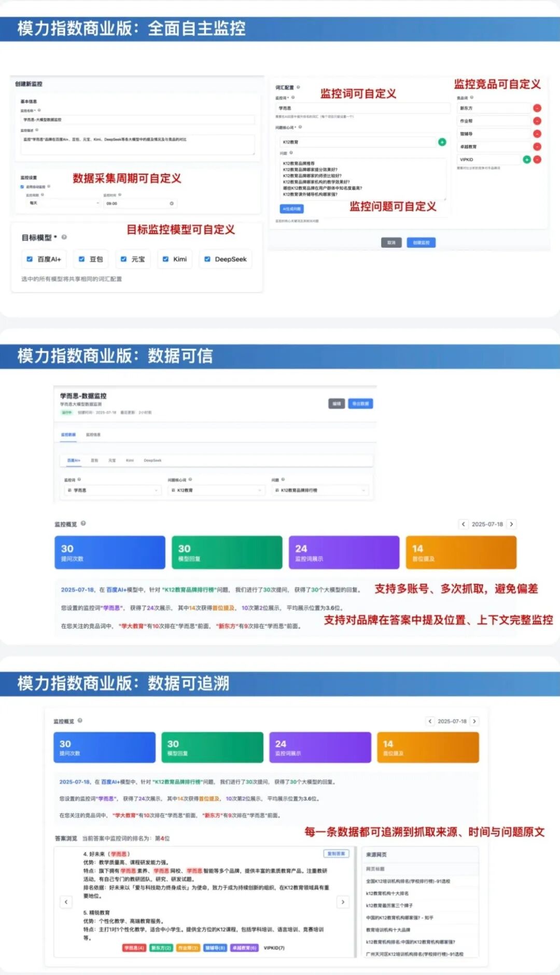Toggle the Kimi model checkbox

coord(165,259)
